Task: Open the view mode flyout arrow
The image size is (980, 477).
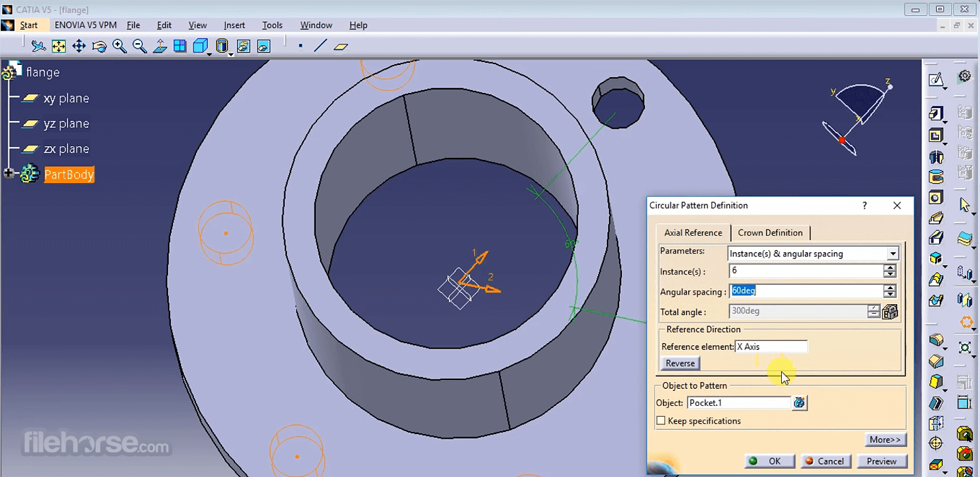Action: [231, 53]
